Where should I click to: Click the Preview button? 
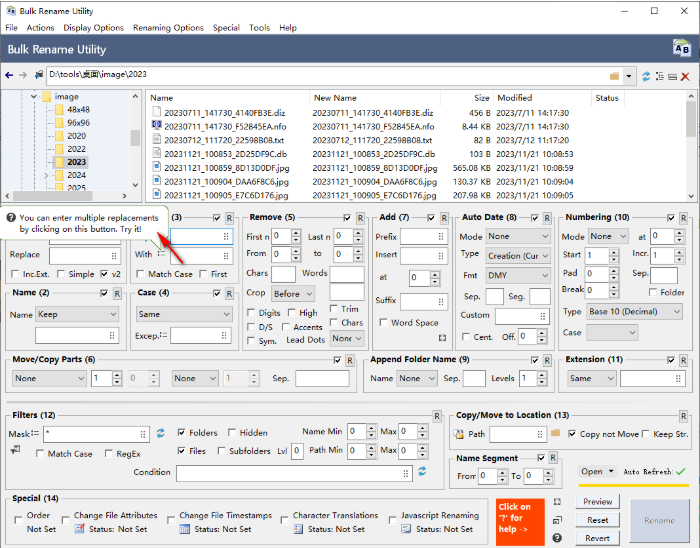coord(597,502)
